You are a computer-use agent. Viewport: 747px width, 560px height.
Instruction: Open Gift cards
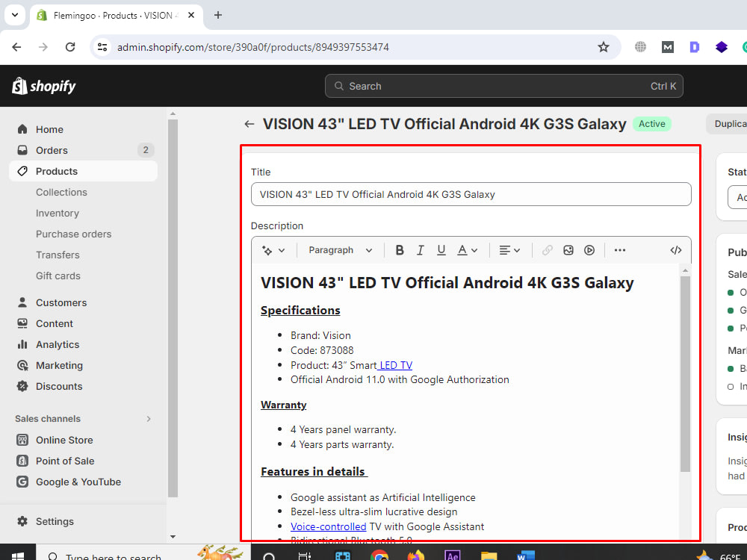click(x=58, y=276)
